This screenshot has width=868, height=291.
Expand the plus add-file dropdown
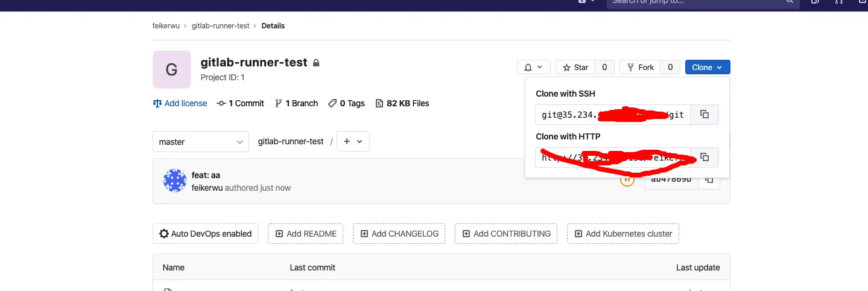click(x=353, y=142)
